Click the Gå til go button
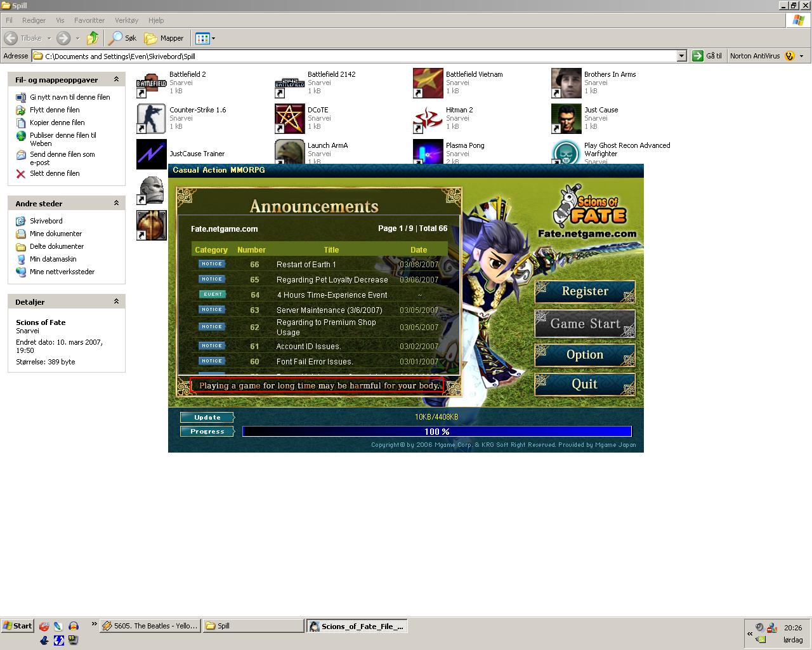This screenshot has height=650, width=812. [707, 56]
